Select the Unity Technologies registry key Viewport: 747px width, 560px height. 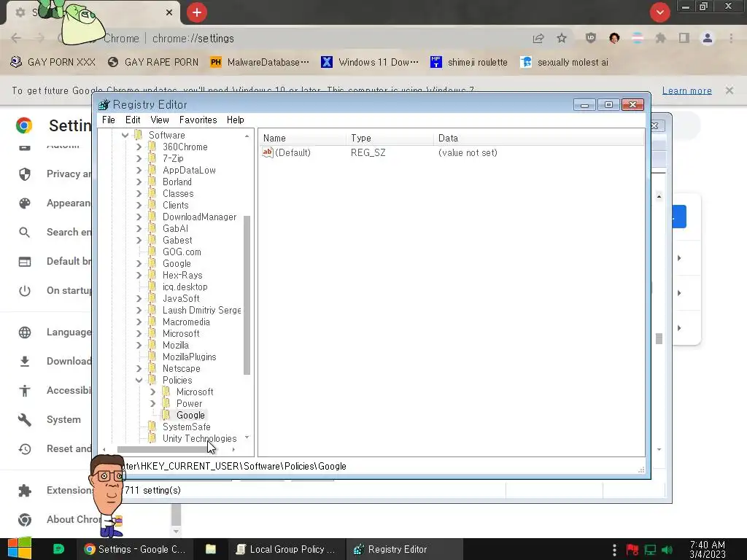[x=199, y=438]
